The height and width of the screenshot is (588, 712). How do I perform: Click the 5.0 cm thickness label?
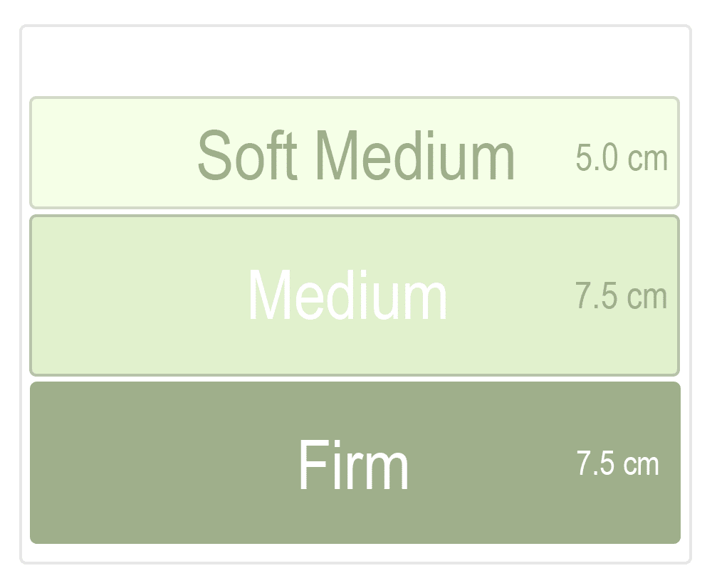pos(621,159)
